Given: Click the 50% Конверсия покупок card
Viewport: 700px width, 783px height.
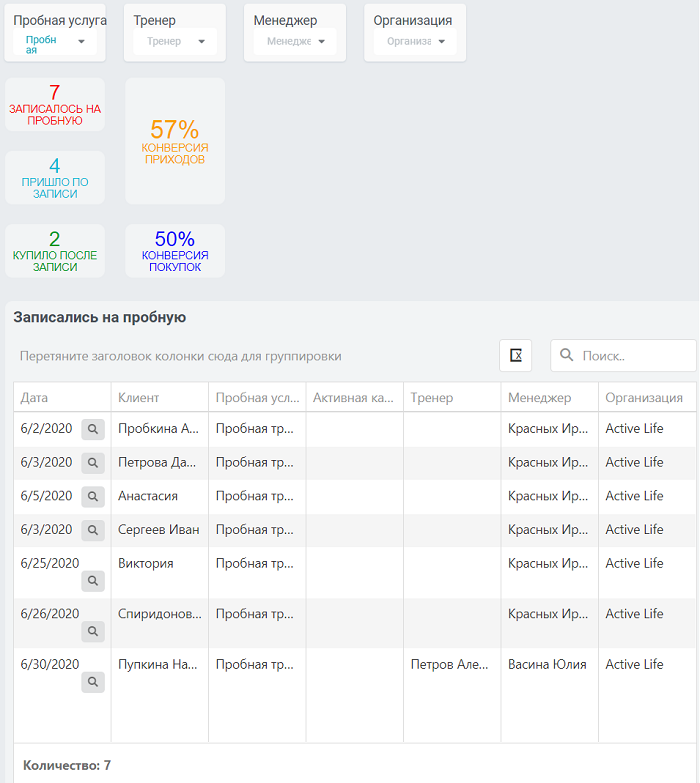Looking at the screenshot, I should pos(175,251).
